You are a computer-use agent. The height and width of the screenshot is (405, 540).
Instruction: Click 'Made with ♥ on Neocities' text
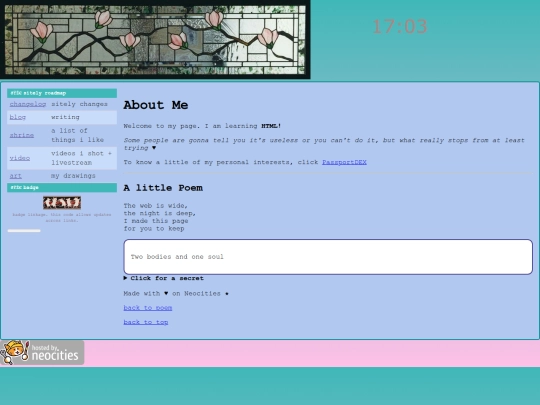176,294
